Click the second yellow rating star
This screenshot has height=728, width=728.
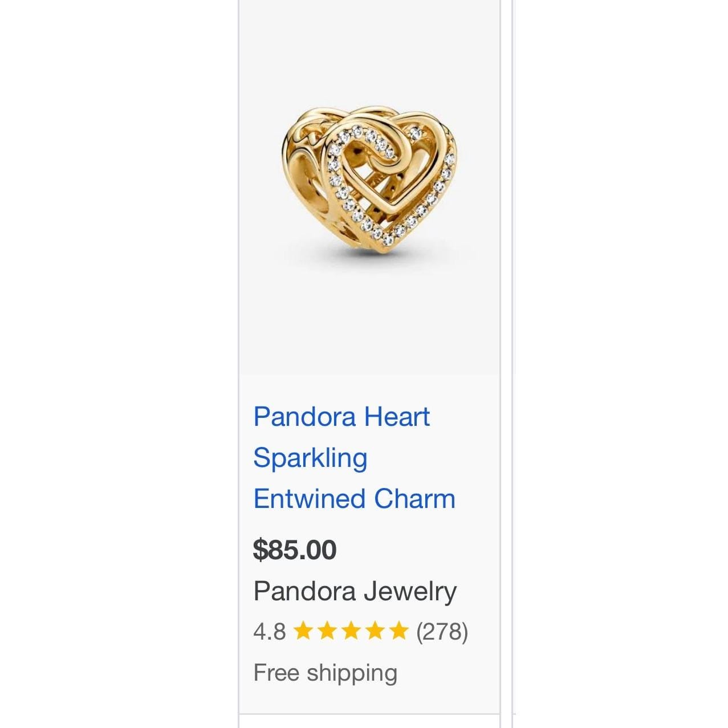click(327, 631)
